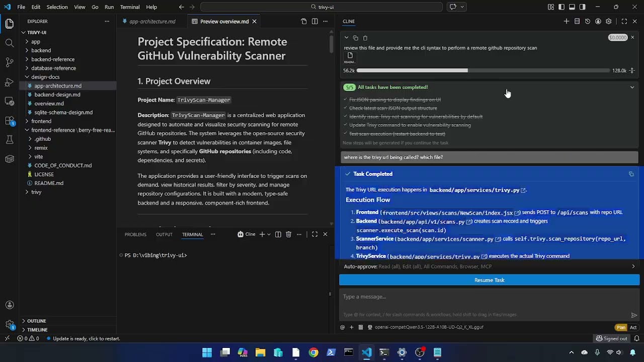This screenshot has width=644, height=362.
Task: Send the message in Cline
Action: coord(634,315)
